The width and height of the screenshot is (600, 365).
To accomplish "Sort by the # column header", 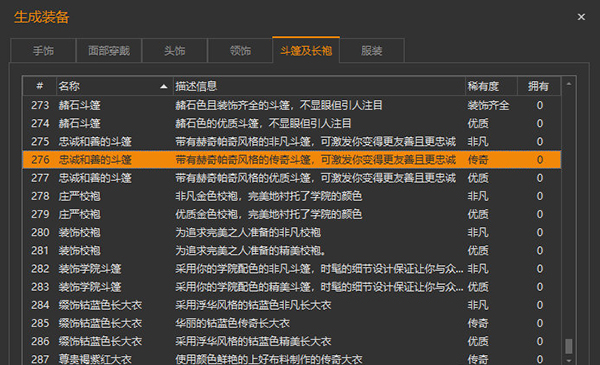I will pos(40,86).
